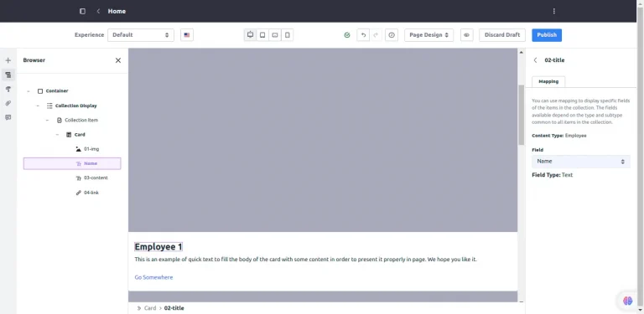The height and width of the screenshot is (314, 644).
Task: Preview page with eye icon
Action: tap(466, 35)
